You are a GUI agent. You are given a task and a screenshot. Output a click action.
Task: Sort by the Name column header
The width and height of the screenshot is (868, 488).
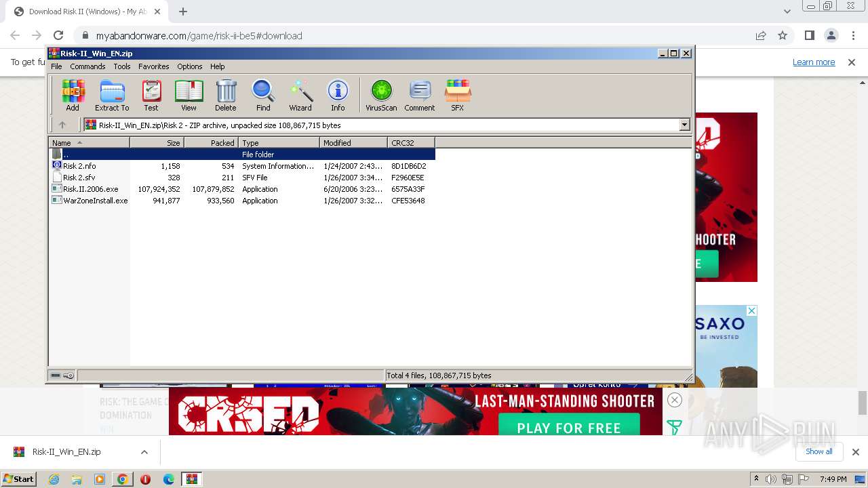click(90, 142)
